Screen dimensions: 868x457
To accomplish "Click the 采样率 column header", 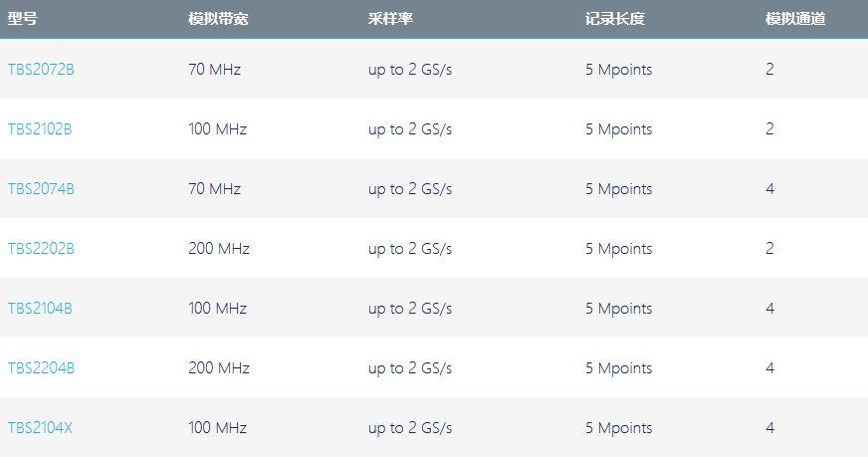I will coord(390,19).
